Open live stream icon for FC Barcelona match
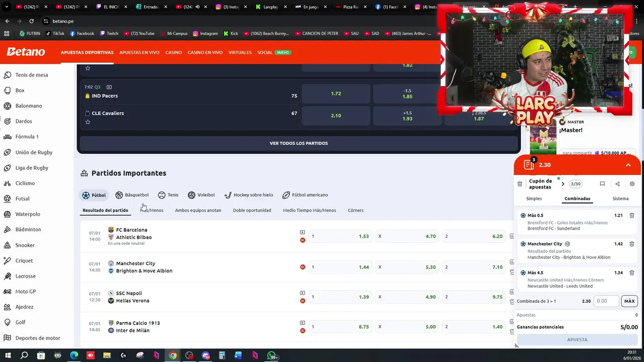 point(302,232)
